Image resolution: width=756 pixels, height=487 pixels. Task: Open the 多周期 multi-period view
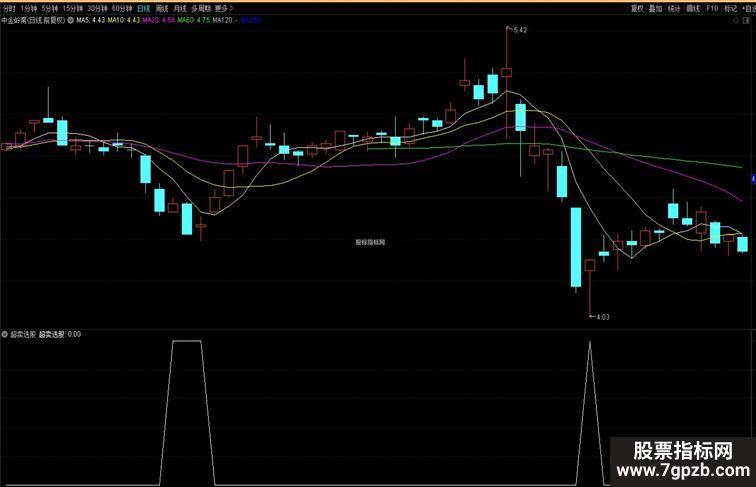201,9
